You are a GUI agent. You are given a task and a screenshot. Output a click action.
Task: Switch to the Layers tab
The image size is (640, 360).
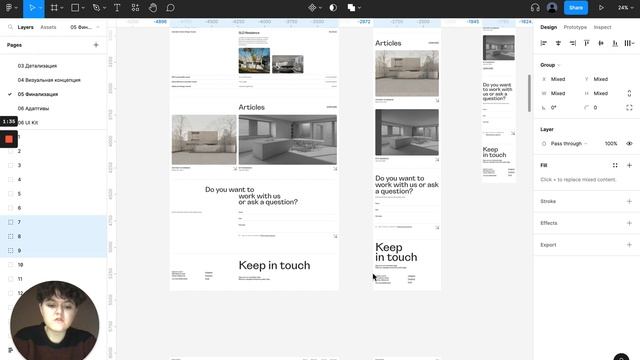25,27
